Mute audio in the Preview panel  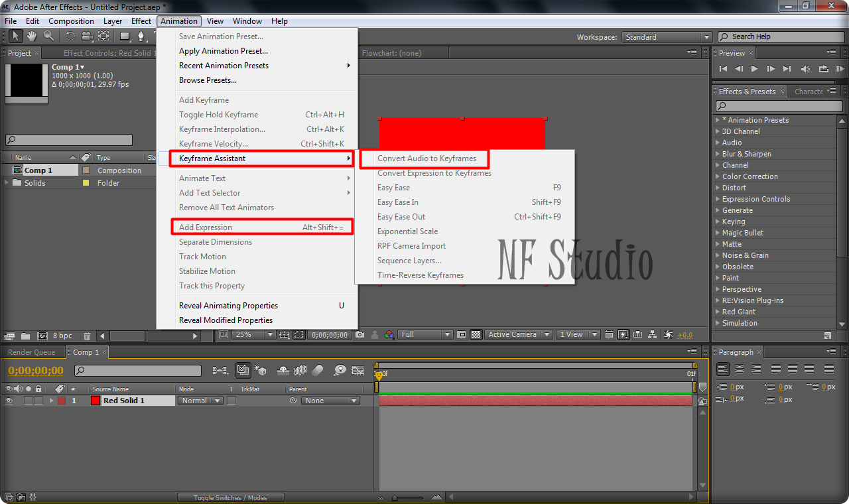click(805, 68)
